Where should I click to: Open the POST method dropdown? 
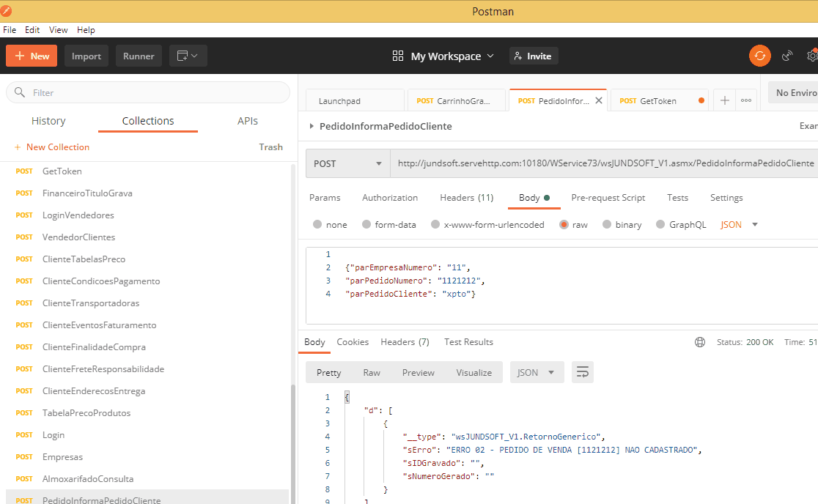[x=347, y=163]
